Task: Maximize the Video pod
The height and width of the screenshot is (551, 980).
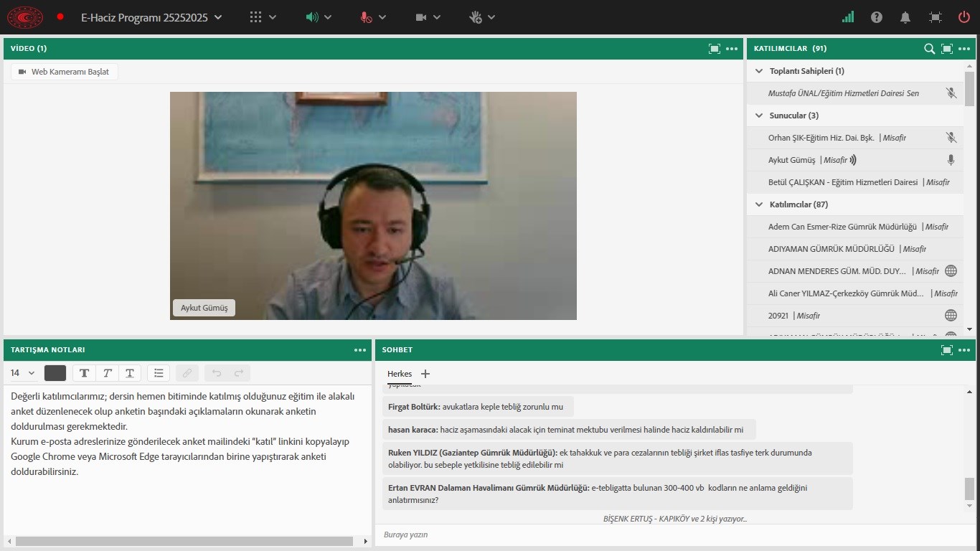Action: (x=714, y=49)
